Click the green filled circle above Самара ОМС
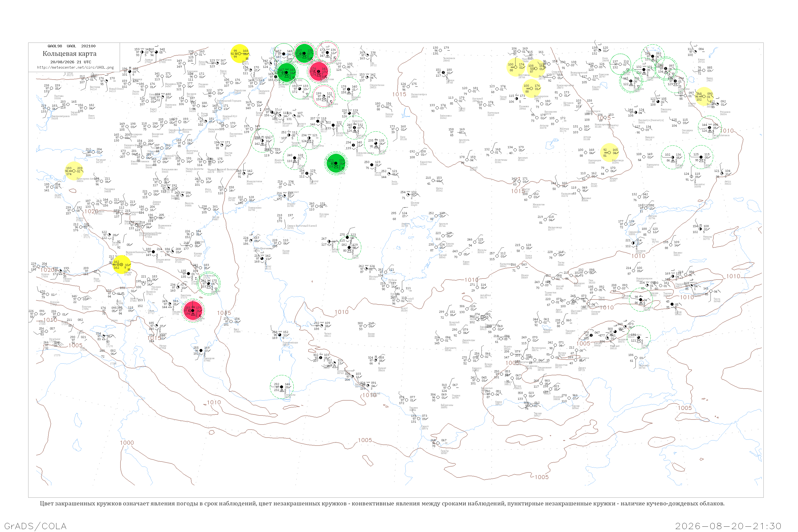The width and height of the screenshot is (798, 532). tap(286, 72)
